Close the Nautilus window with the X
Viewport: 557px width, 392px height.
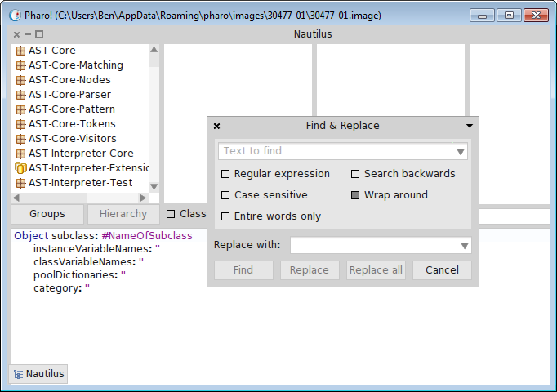[16, 34]
